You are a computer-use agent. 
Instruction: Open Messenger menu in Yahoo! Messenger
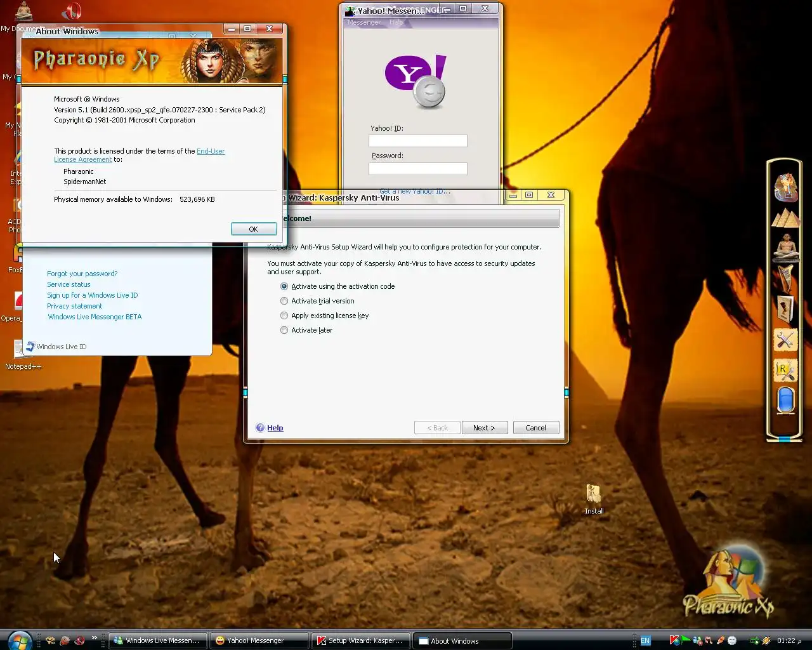pyautogui.click(x=363, y=22)
